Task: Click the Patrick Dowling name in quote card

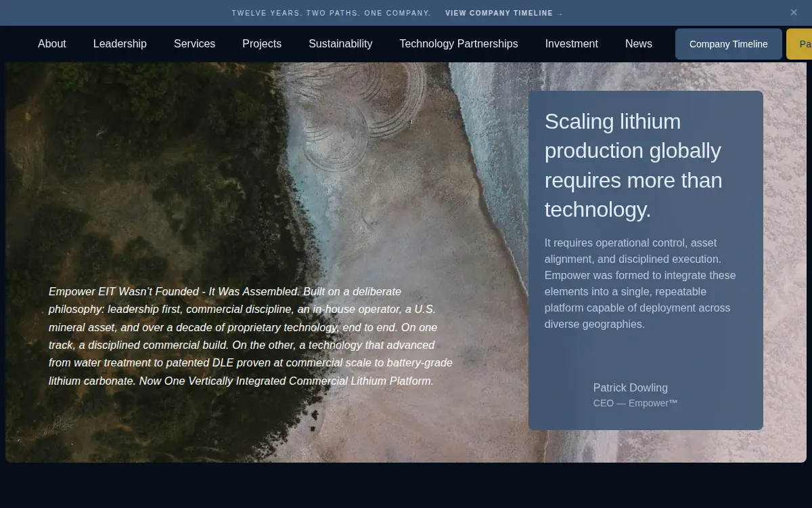Action: click(631, 387)
